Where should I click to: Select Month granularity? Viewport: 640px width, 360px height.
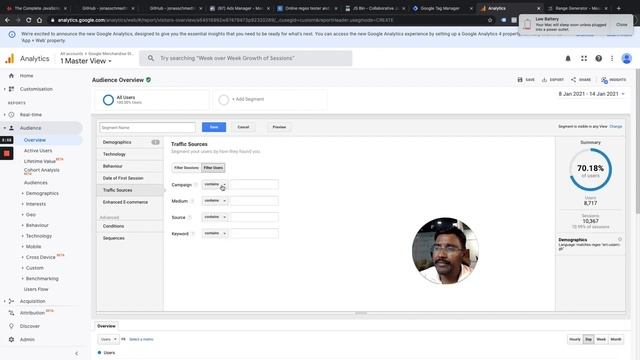[x=616, y=339]
